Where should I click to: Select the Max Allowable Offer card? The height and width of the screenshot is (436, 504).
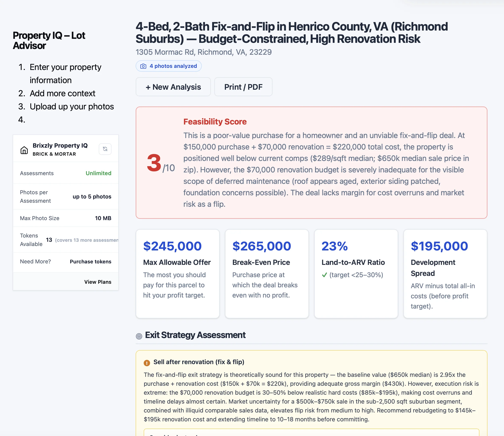click(178, 274)
